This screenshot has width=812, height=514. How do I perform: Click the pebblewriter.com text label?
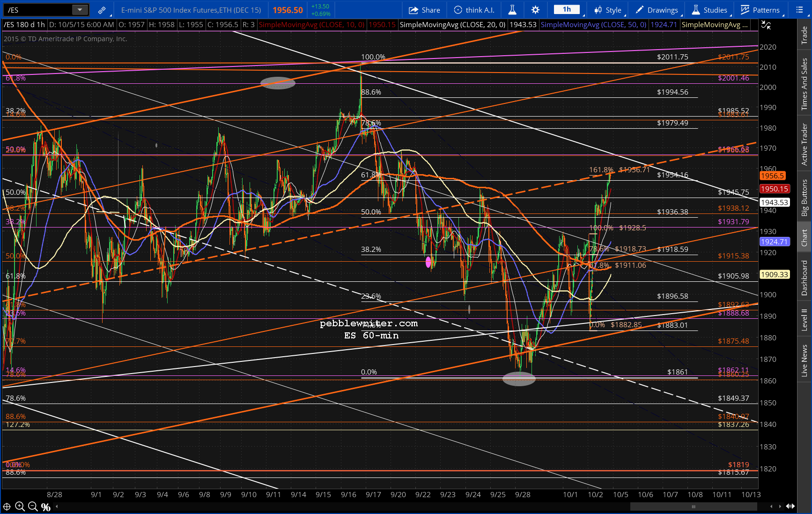[369, 323]
